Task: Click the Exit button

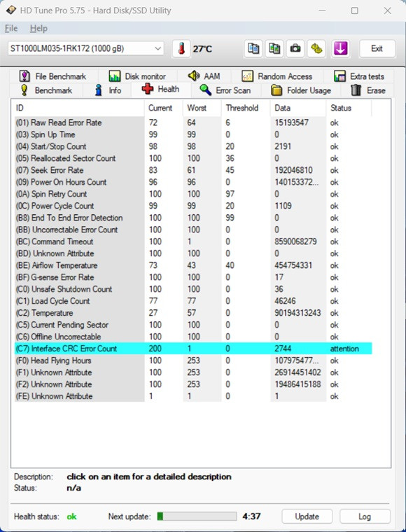Action: tap(377, 48)
